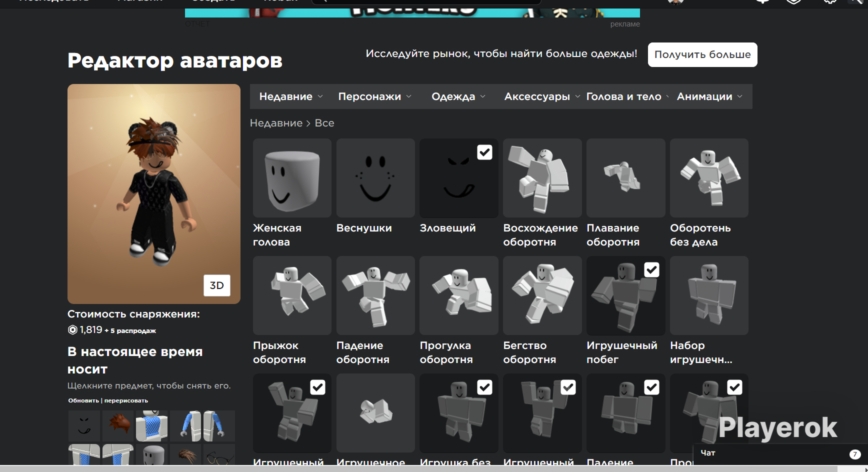Viewport: 868px width, 472px height.
Task: Remove the worn blue checkered torso
Action: [151, 425]
